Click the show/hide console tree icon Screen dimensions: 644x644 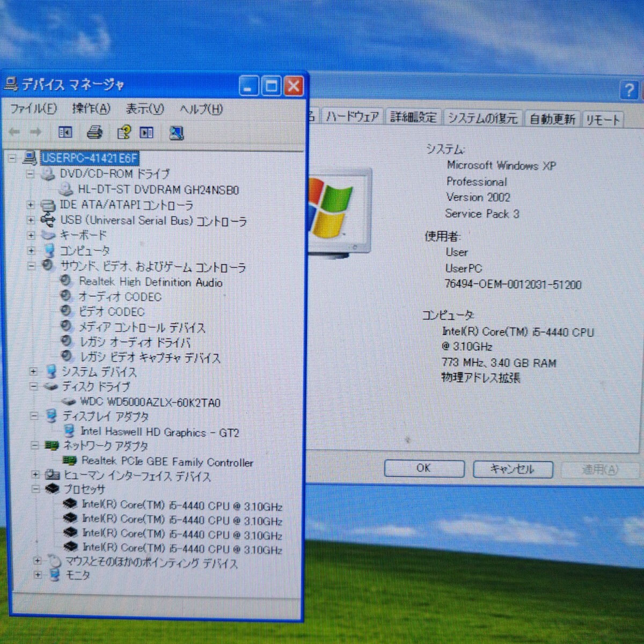tap(65, 131)
